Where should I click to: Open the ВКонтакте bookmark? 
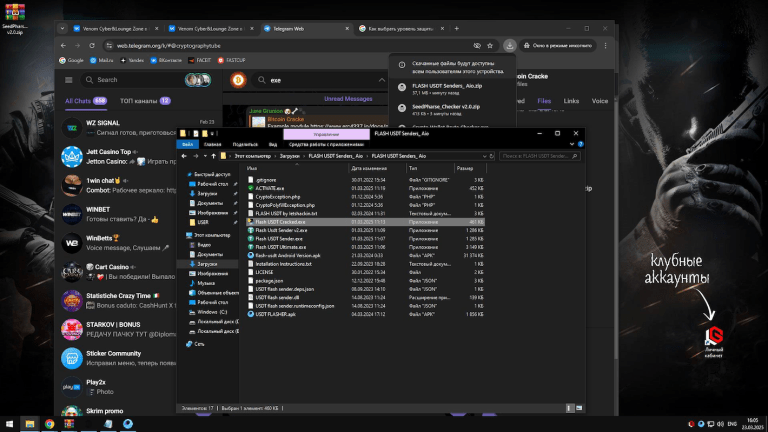pyautogui.click(x=166, y=60)
